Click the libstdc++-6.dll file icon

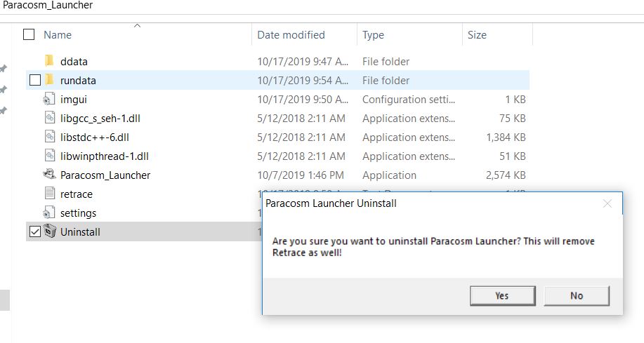tap(49, 137)
